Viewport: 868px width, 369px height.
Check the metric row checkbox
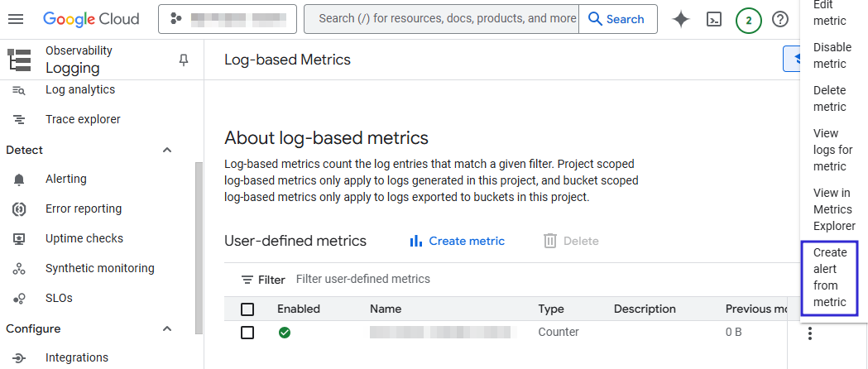(247, 333)
